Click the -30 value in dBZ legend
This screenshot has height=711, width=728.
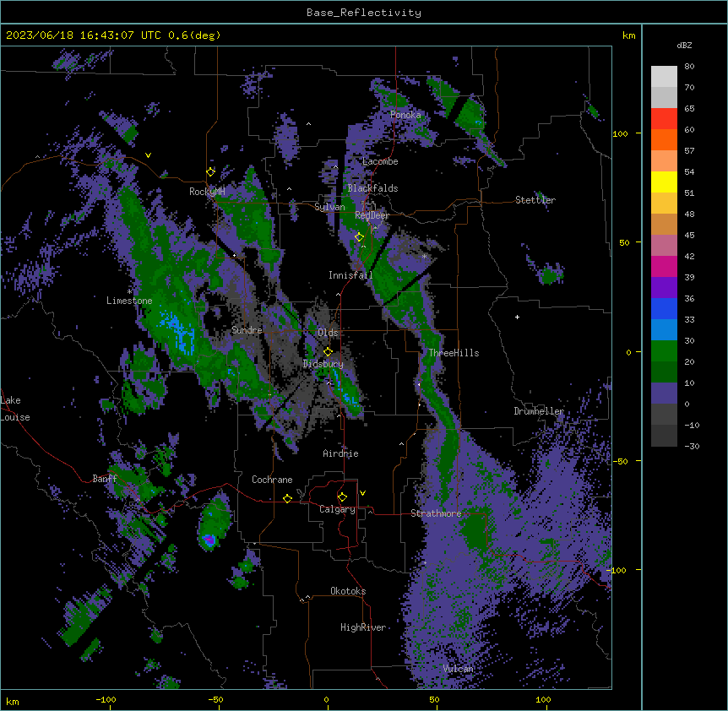coord(692,446)
